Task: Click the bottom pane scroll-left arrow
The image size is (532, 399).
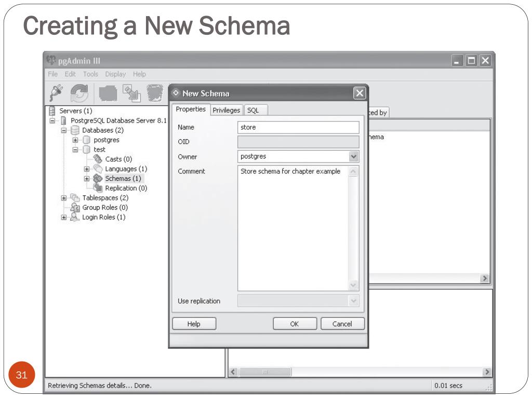Action: click(233, 372)
